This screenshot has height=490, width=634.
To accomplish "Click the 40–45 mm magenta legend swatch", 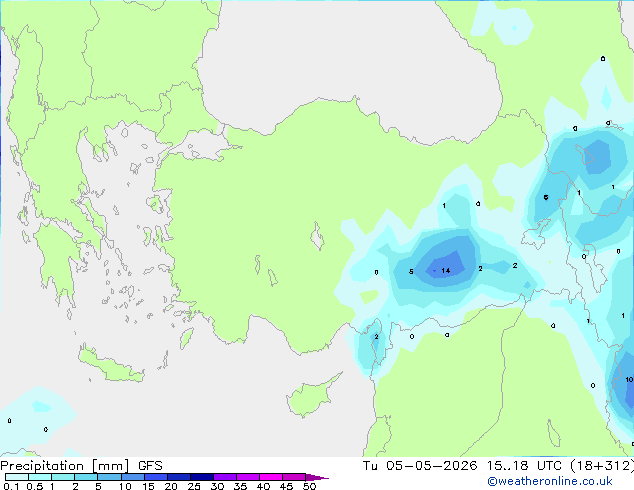I will pos(271,477).
